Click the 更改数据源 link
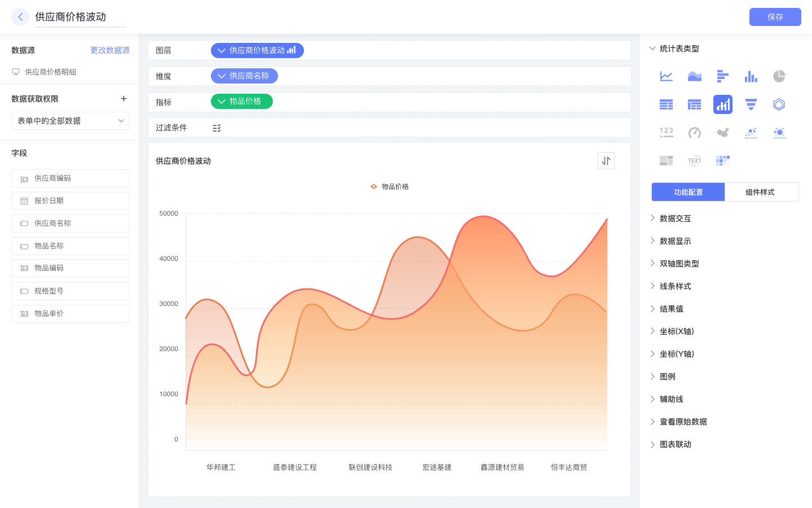Screen dimensions: 812x508 (x=110, y=50)
